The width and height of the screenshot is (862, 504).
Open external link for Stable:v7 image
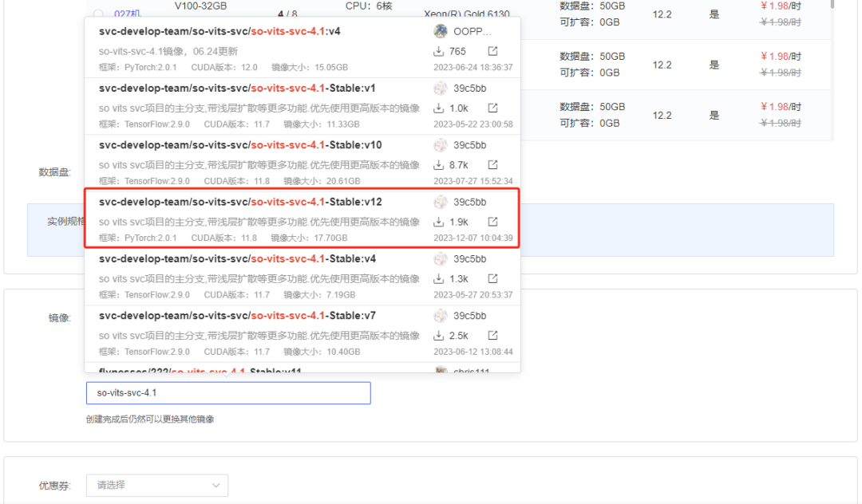click(492, 336)
